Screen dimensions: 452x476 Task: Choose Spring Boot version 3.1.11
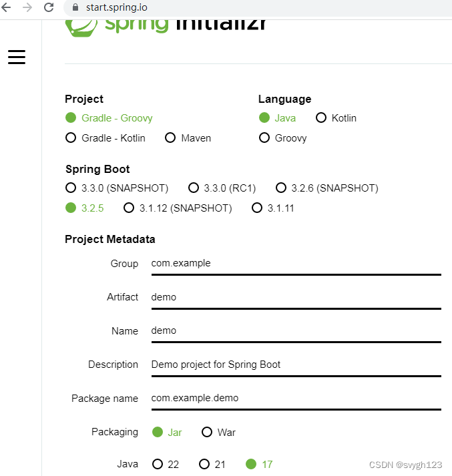coord(273,208)
